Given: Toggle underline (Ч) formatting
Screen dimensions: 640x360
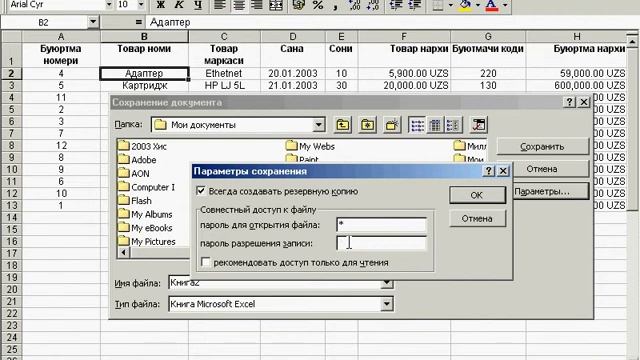Looking at the screenshot, I should (x=198, y=5).
